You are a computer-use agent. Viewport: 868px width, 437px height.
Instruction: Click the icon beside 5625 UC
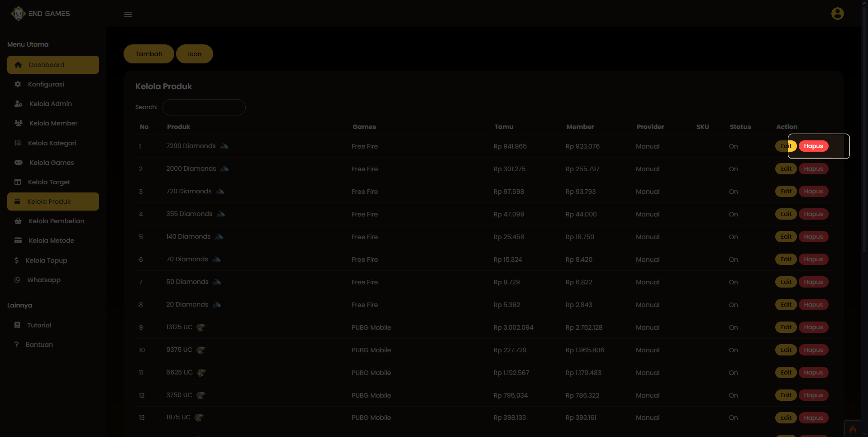tap(201, 373)
